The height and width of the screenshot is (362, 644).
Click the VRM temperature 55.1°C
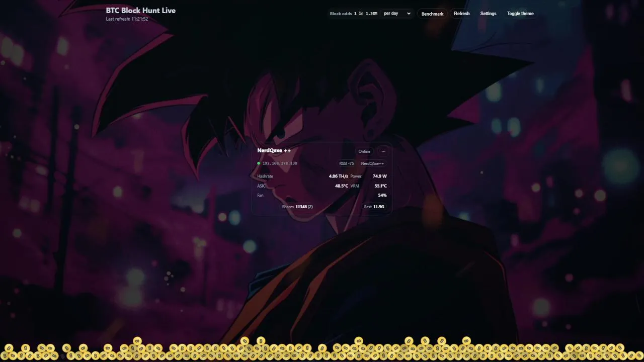[380, 186]
